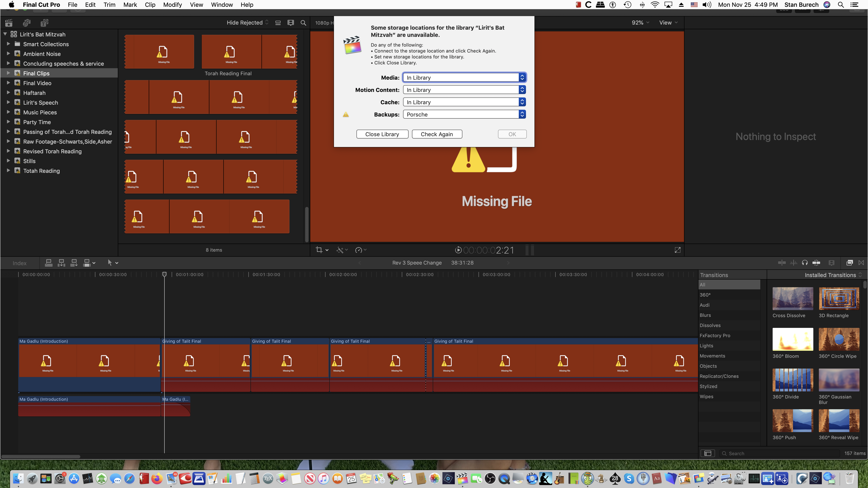The image size is (868, 488).
Task: Open the clip appearance filmstrip icon
Action: tap(291, 23)
